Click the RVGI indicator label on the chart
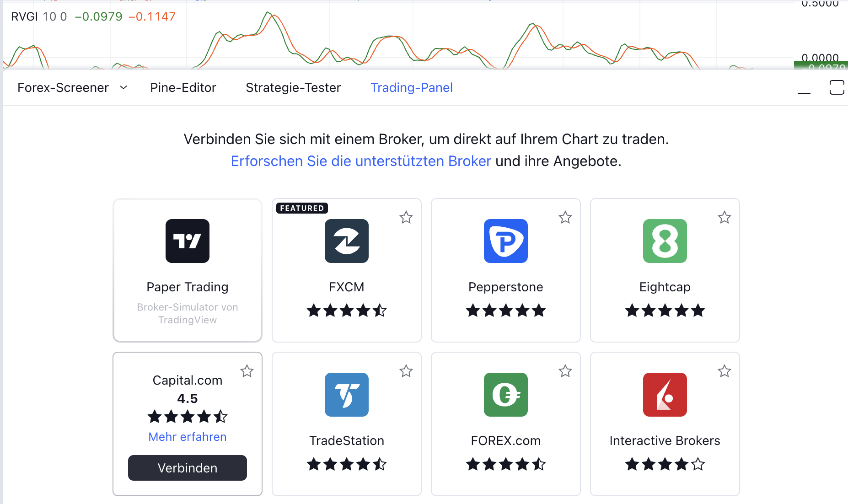 tap(25, 16)
